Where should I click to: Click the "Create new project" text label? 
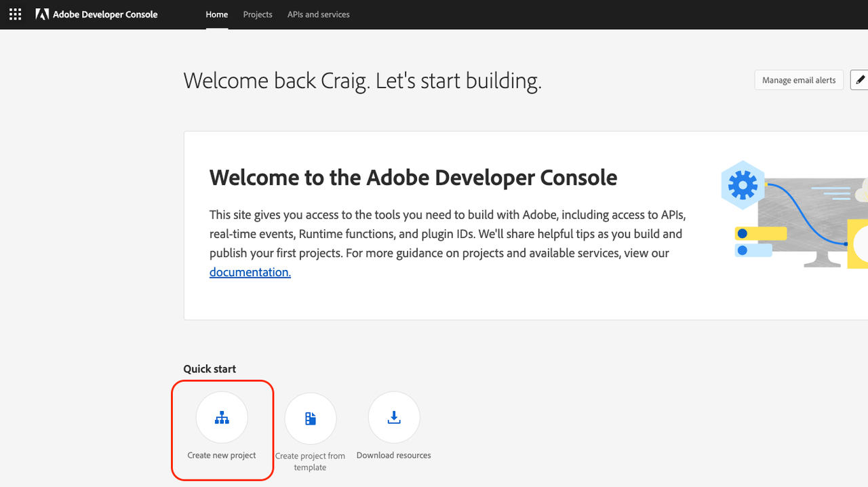click(222, 455)
